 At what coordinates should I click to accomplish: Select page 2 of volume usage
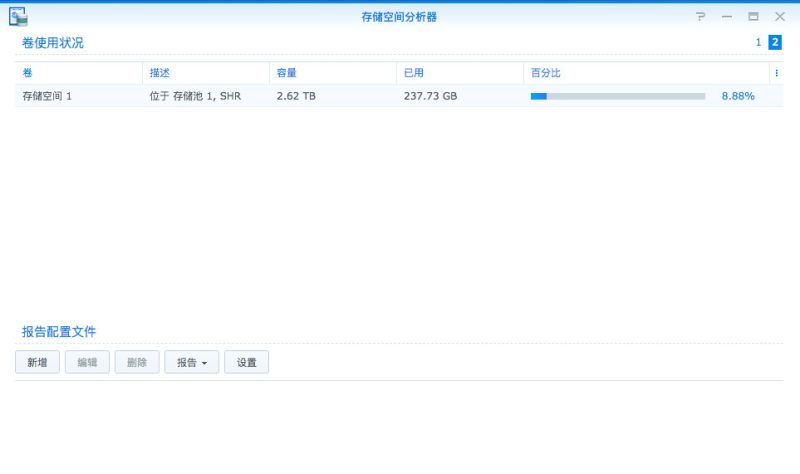pos(775,42)
